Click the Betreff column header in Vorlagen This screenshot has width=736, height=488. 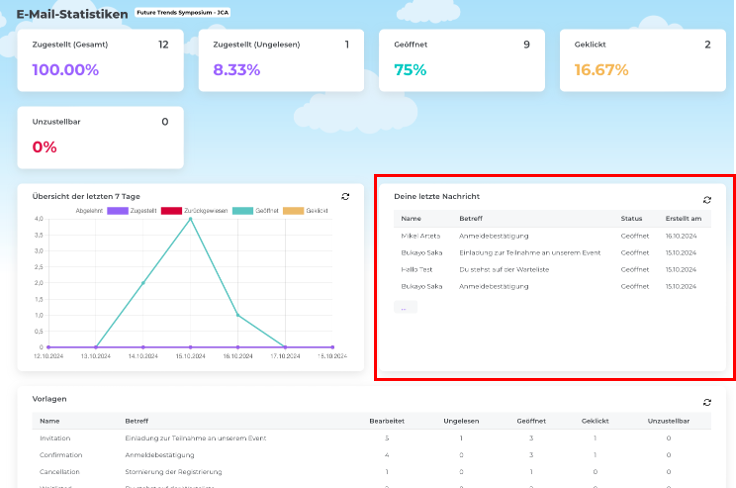[x=137, y=421]
